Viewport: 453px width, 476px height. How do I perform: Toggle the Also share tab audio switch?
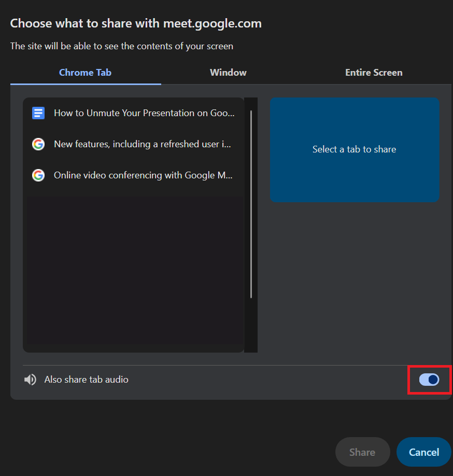coord(429,380)
